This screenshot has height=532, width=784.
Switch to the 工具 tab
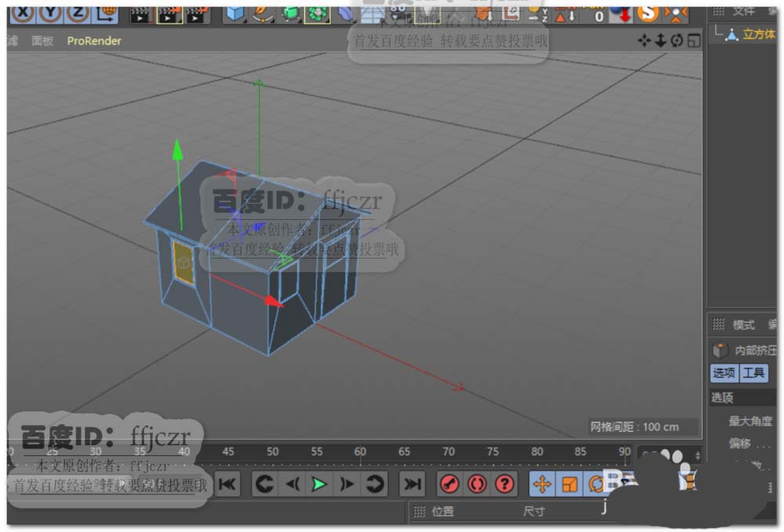click(753, 373)
